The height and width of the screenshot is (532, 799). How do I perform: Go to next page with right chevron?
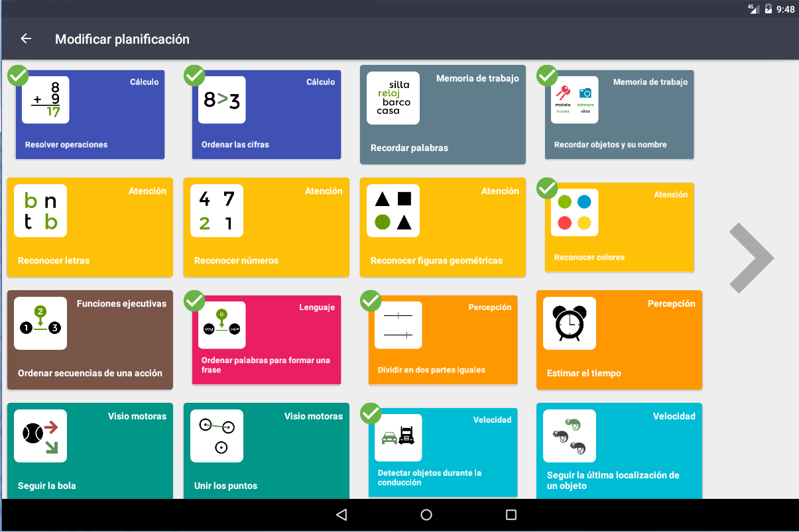[751, 258]
